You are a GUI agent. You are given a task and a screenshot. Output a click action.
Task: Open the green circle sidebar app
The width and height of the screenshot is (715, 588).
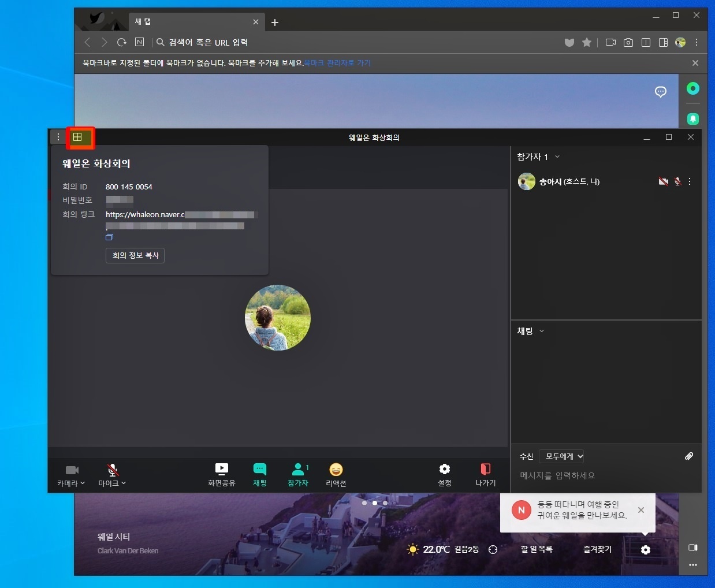(693, 88)
